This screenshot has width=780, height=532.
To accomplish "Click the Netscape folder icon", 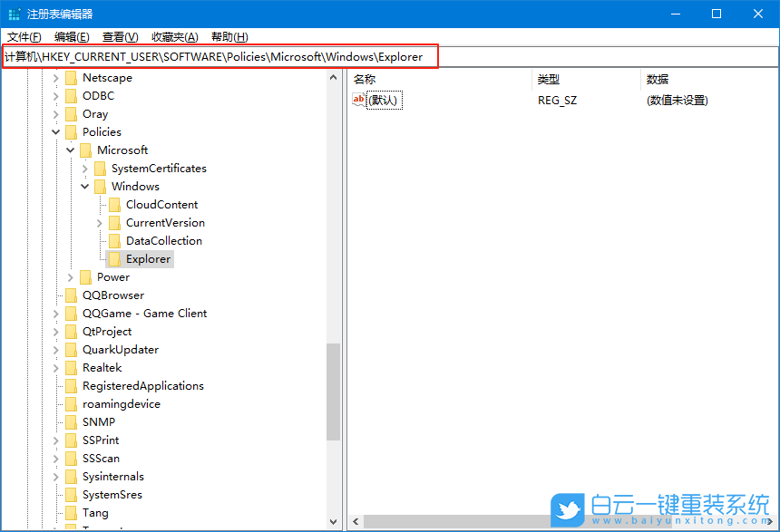I will pos(72,77).
